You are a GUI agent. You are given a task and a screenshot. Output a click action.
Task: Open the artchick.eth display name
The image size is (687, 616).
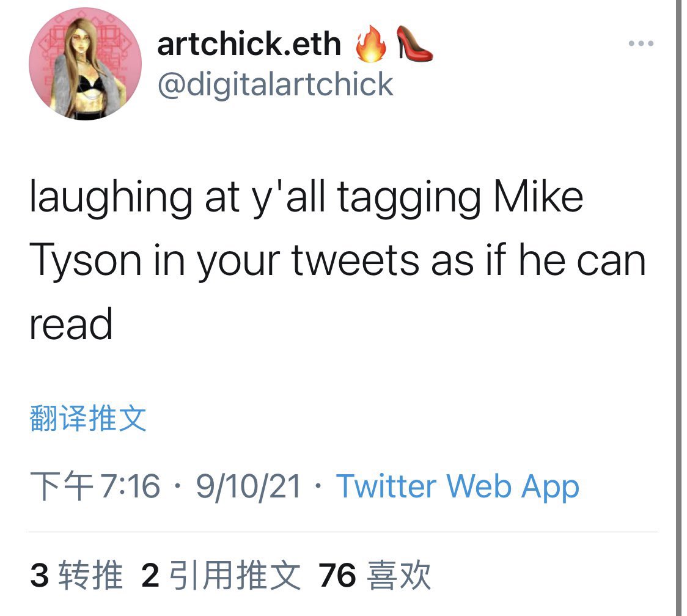[249, 44]
